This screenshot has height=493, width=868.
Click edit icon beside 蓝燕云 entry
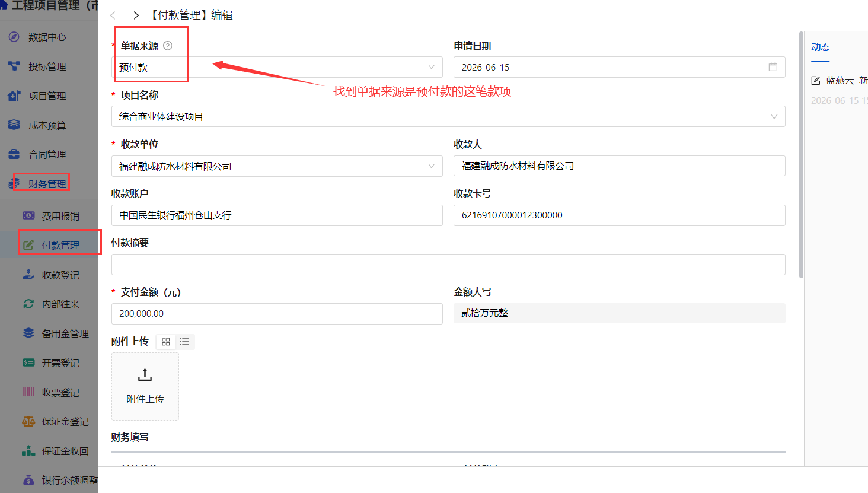click(816, 81)
